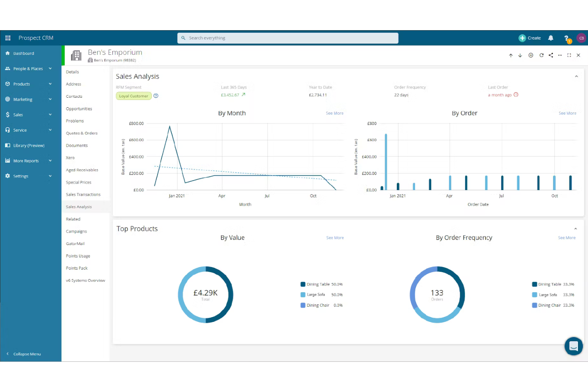Collapse the Sales Analysis panel
The height and width of the screenshot is (392, 588).
[576, 77]
